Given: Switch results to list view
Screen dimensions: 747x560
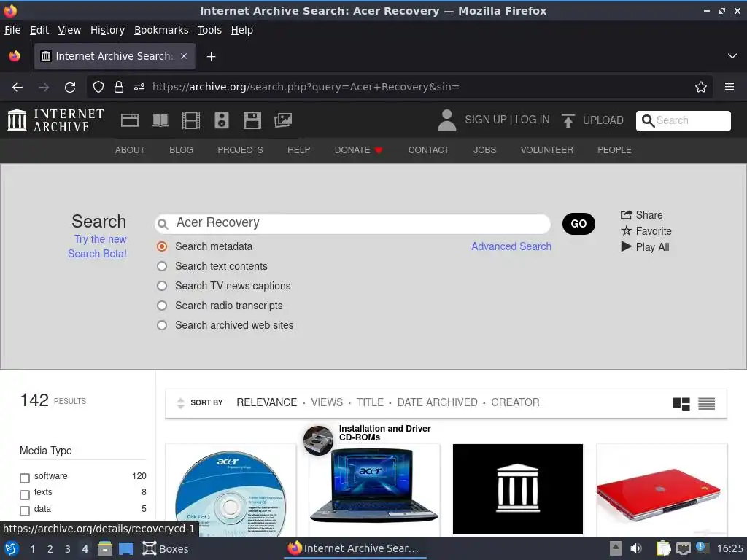Looking at the screenshot, I should [x=706, y=404].
